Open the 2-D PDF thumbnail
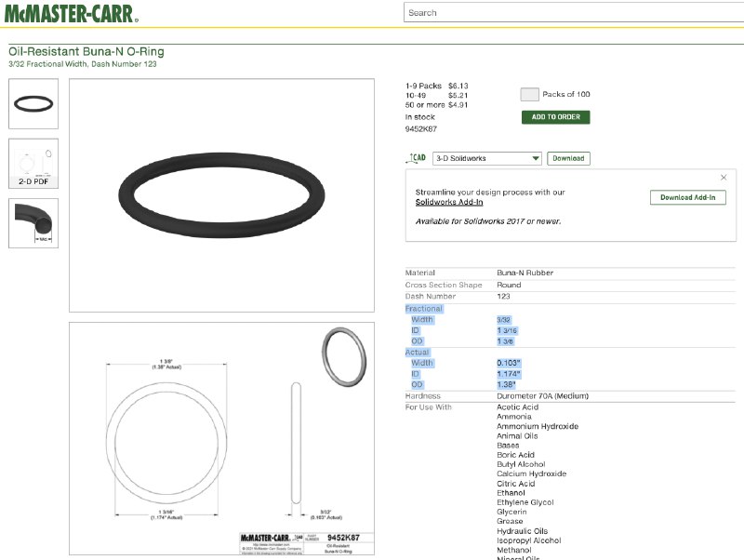 (x=33, y=163)
